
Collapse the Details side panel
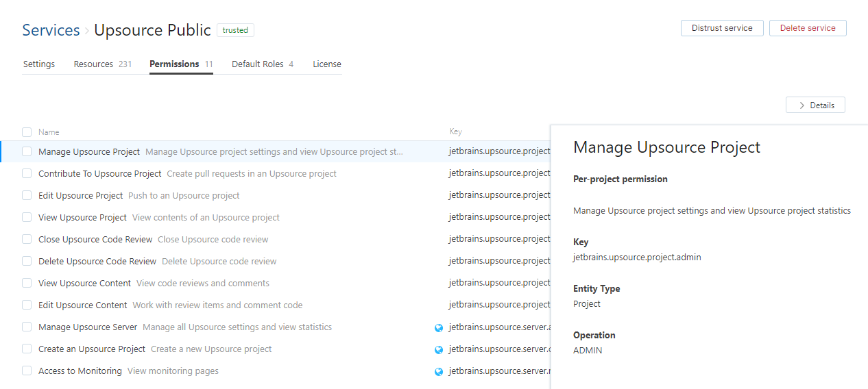point(815,105)
